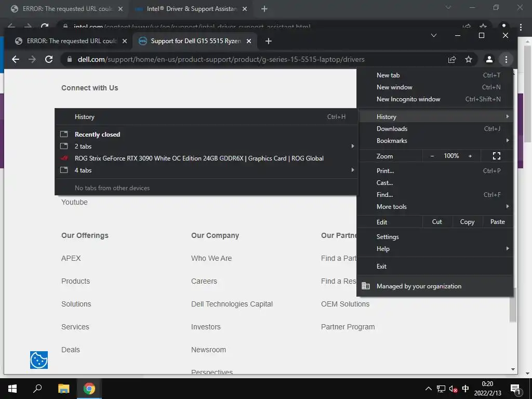The image size is (532, 399).
Task: Open Downloads from the Chrome menu
Action: coord(435,129)
